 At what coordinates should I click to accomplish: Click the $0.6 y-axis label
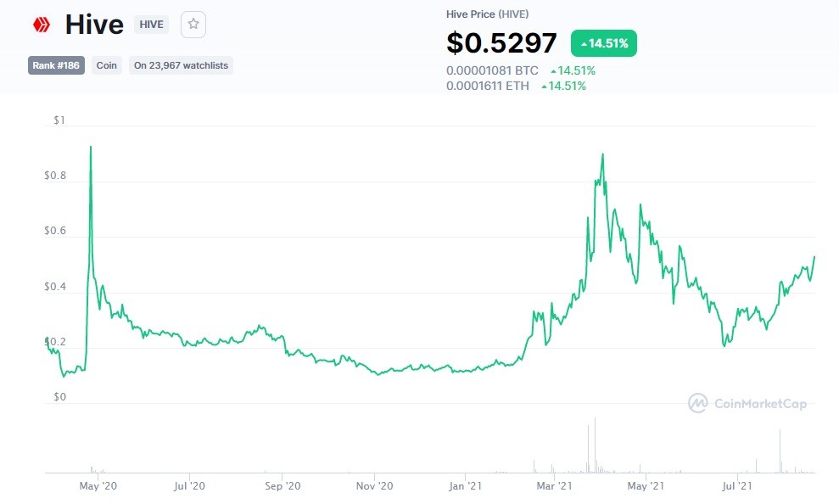55,231
